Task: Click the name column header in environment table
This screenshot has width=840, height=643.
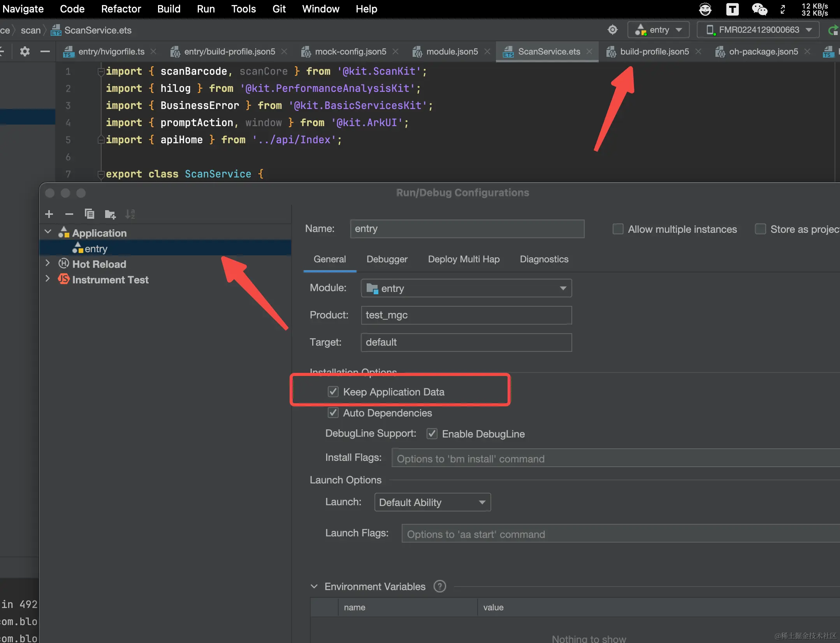Action: [x=408, y=607]
